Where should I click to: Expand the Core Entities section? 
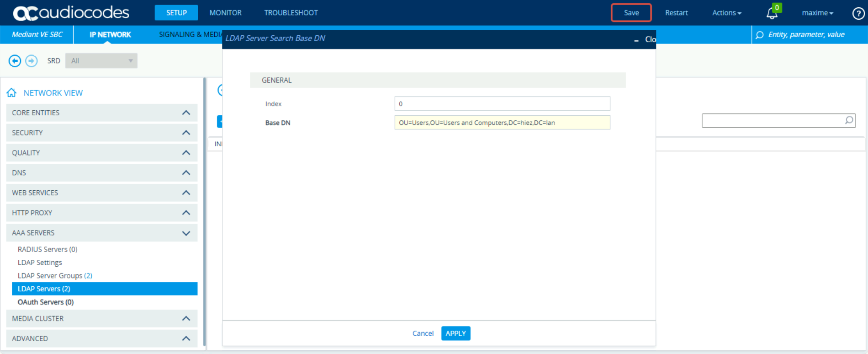click(x=186, y=113)
